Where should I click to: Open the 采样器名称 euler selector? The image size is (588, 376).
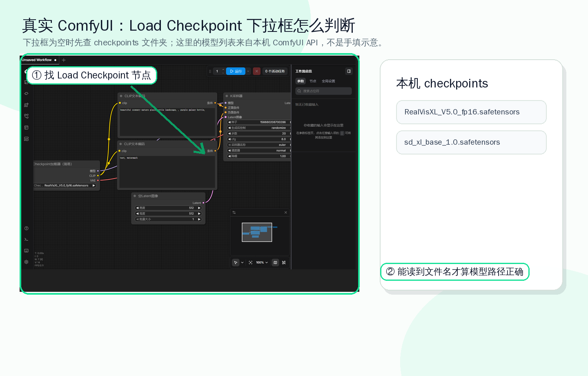(x=259, y=145)
